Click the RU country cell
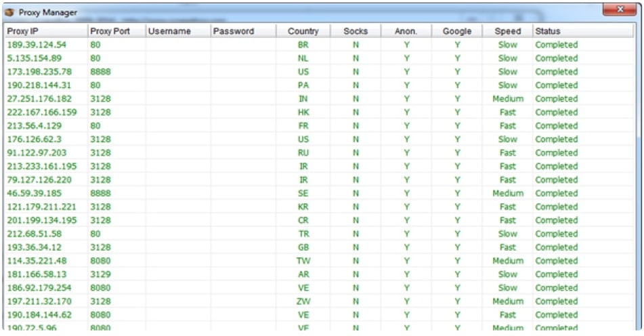Viewport: 644px width, 336px height. (303, 153)
